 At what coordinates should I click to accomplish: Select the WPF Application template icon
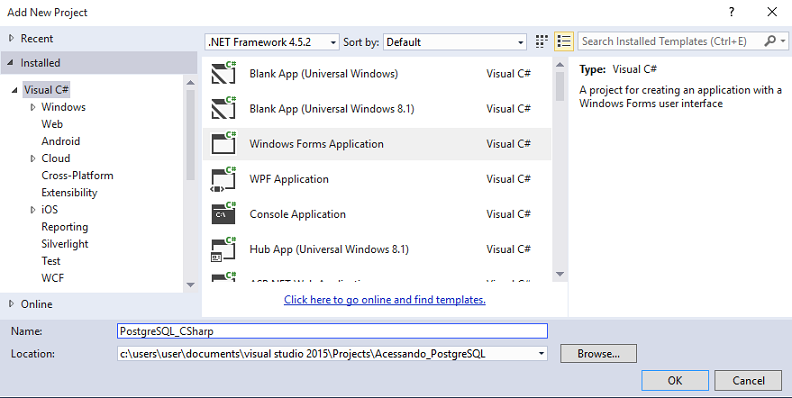(224, 179)
